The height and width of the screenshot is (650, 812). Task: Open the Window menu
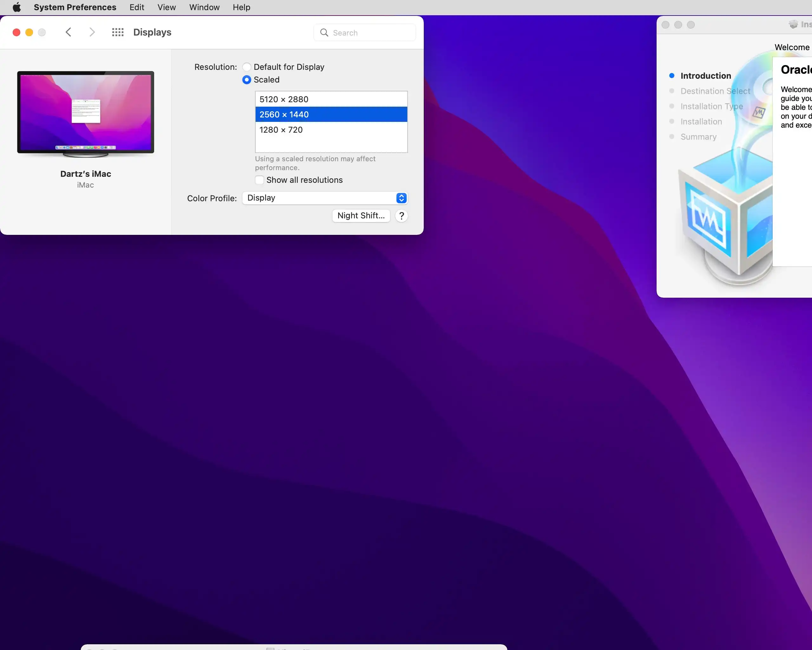[x=204, y=7]
